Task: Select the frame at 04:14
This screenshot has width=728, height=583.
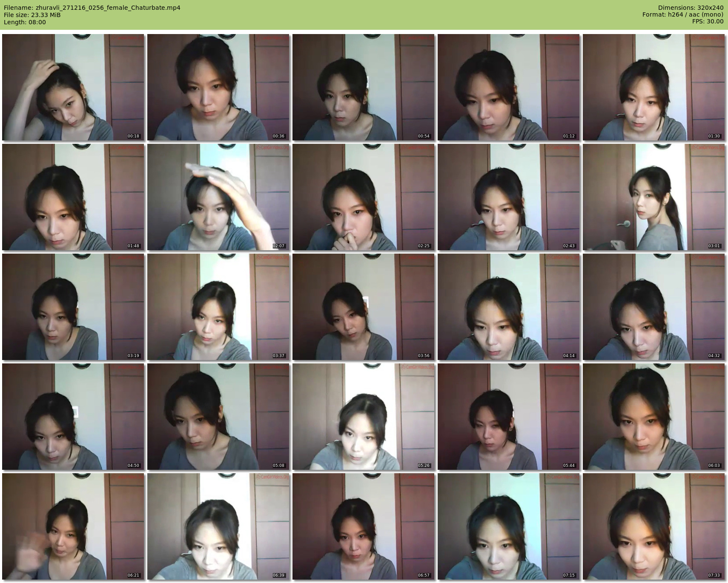Action: coord(508,307)
